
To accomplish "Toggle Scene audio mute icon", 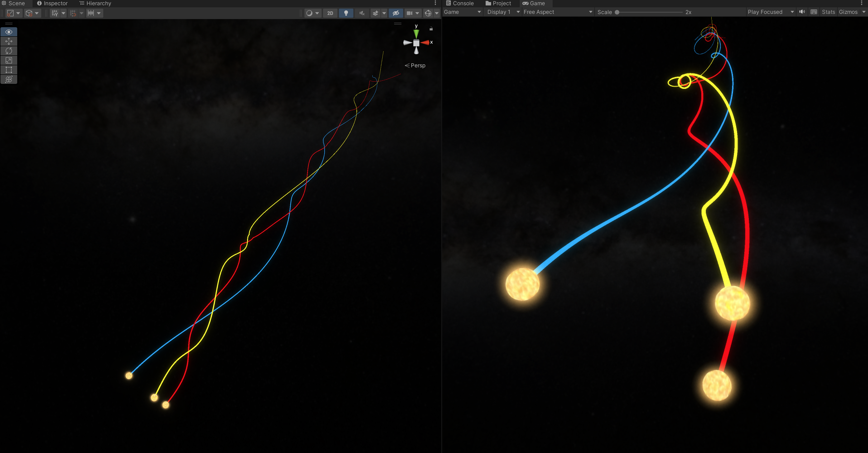I will tap(362, 13).
